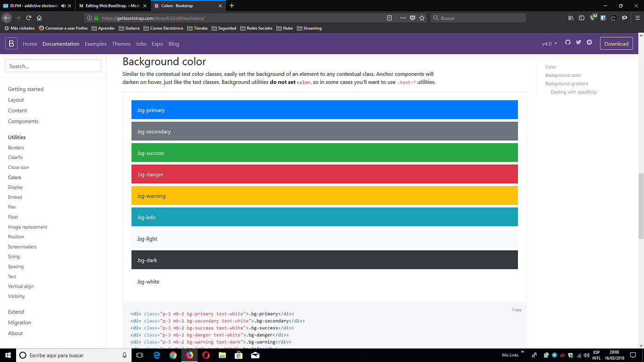Open the Firefox Library icon
Screen dimensions: 644x362
570,17
